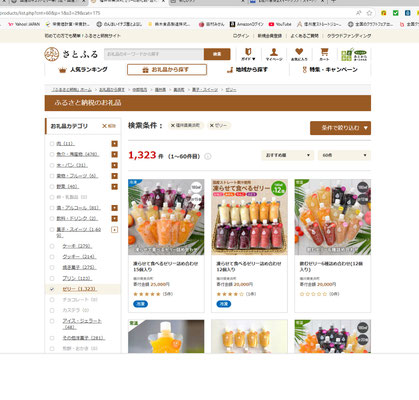This screenshot has height=400, width=419.
Task: Open a new browser tab with the plus button
Action: [334, 1]
